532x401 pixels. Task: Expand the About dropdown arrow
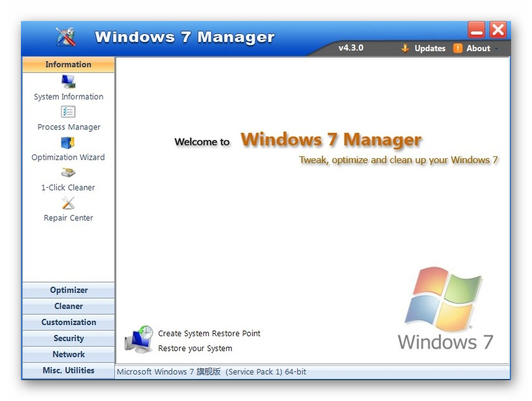[x=496, y=49]
